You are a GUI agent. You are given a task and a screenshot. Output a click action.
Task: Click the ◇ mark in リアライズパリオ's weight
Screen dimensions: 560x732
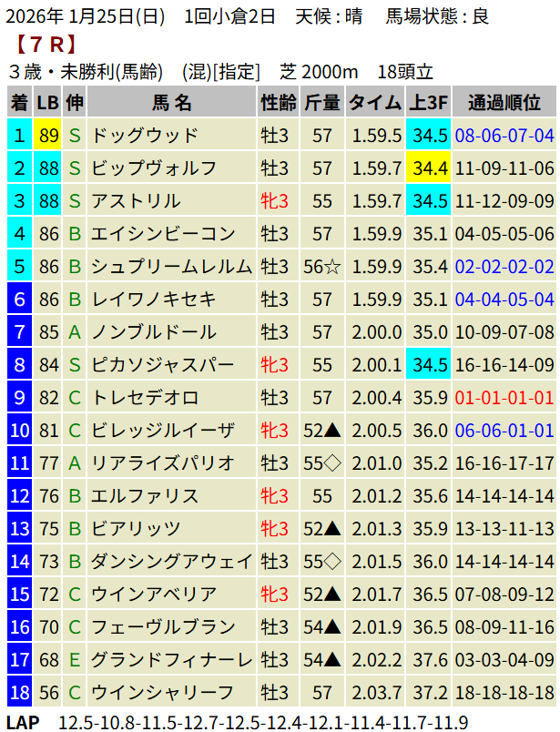click(332, 463)
